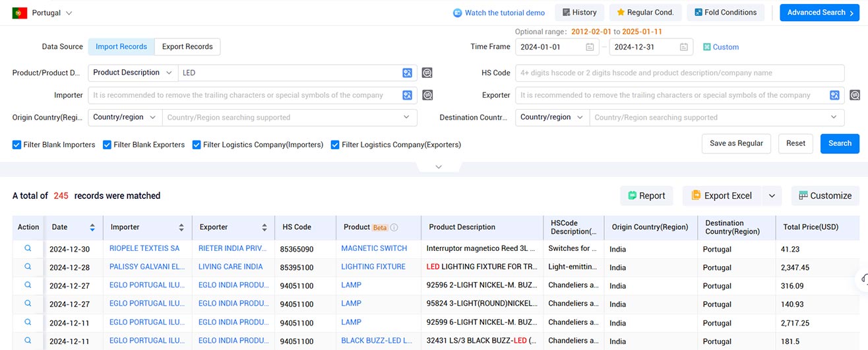This screenshot has height=350, width=868.
Task: Click the HS Code input field
Action: (679, 73)
